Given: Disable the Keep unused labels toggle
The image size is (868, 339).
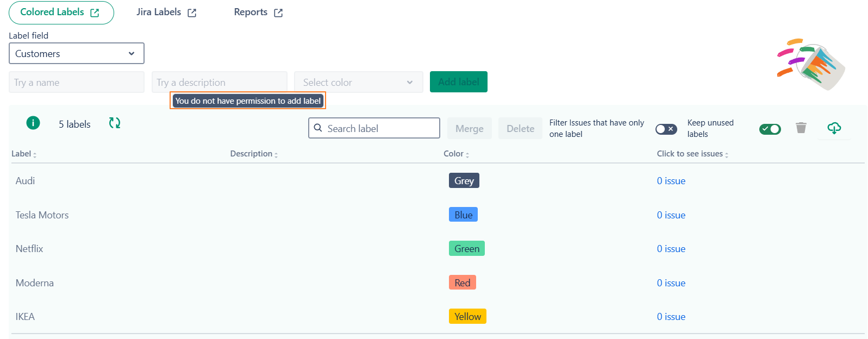Looking at the screenshot, I should pos(770,129).
